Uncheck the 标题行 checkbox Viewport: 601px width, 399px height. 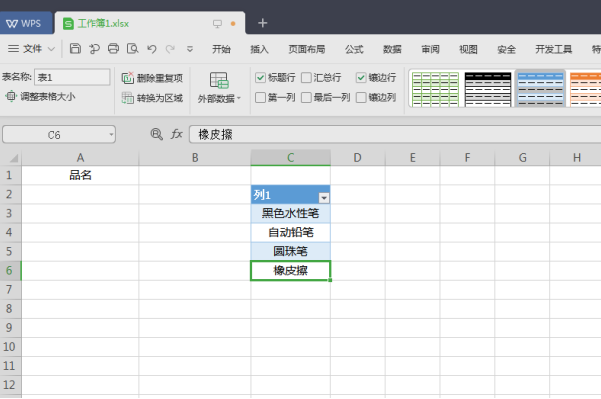(261, 78)
